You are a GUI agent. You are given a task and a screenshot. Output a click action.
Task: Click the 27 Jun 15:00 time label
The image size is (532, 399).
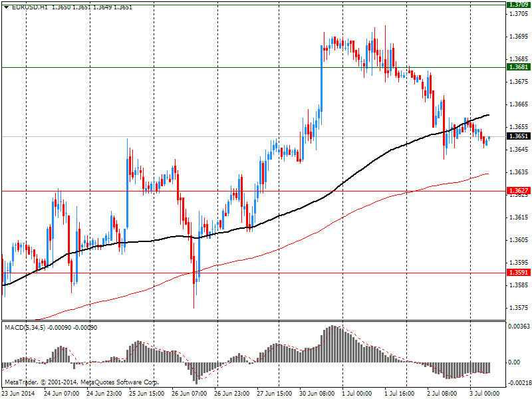pos(275,394)
